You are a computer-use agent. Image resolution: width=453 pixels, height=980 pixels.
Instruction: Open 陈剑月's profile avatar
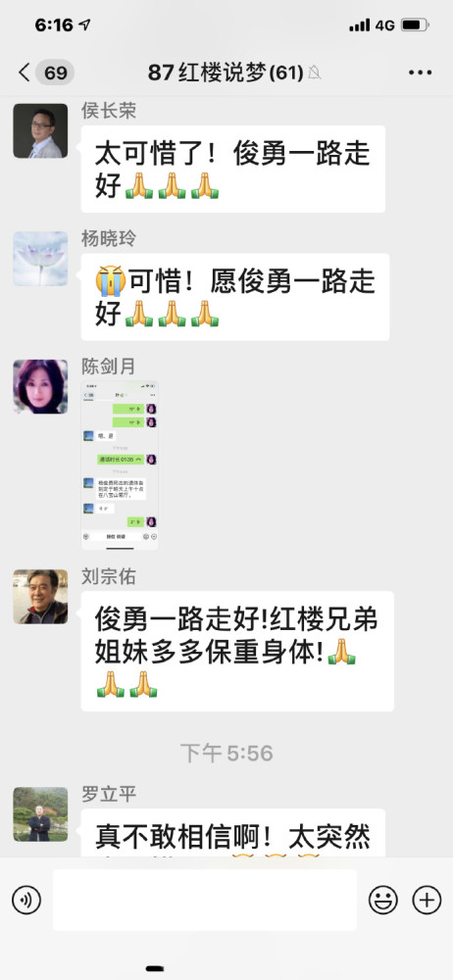pyautogui.click(x=40, y=386)
